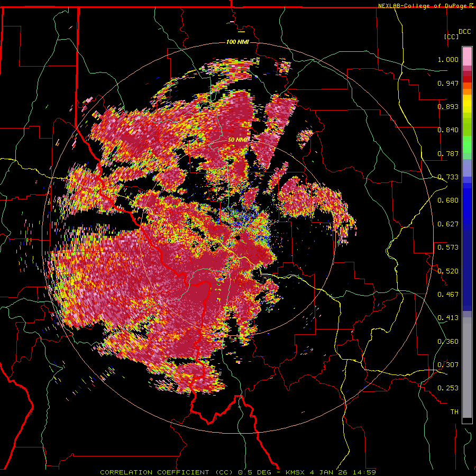Click the 0.893 legend value
Viewport: 476px width, 476px height.
tap(448, 106)
